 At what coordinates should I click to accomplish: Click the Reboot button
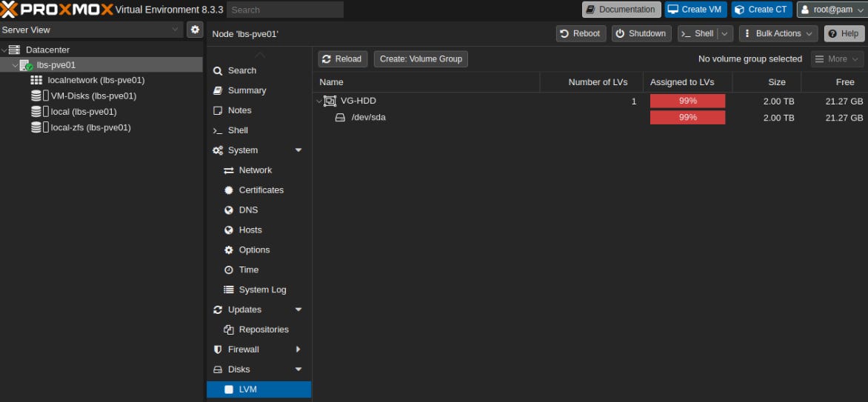(x=581, y=34)
